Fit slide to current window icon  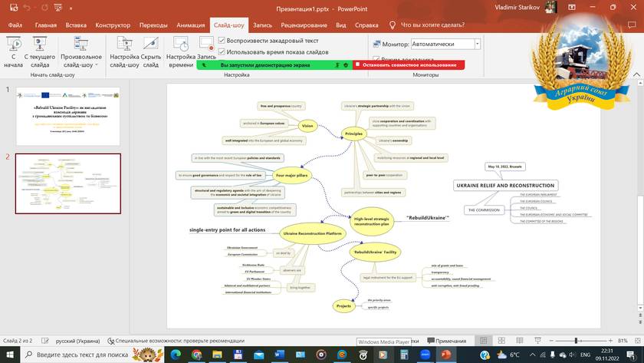[637, 341]
